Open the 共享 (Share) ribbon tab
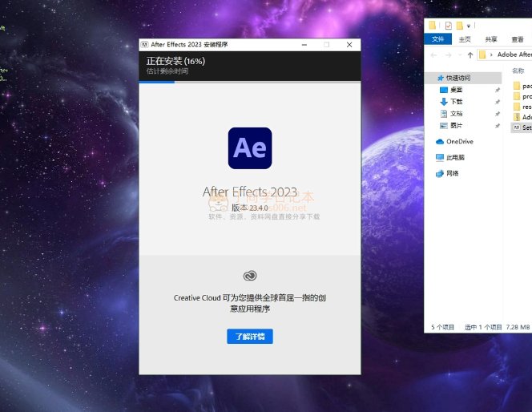Viewport: 532px width, 412px height. (491, 38)
